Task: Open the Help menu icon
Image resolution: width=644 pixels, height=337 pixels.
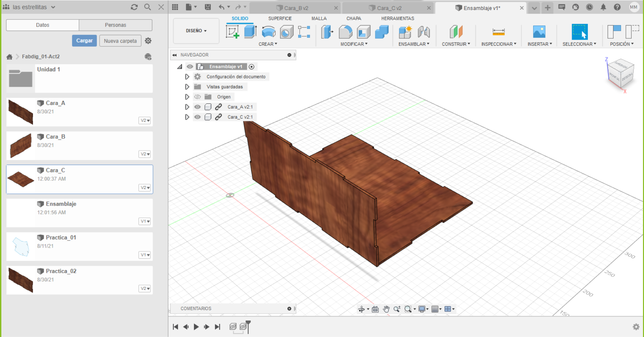Action: [x=617, y=7]
